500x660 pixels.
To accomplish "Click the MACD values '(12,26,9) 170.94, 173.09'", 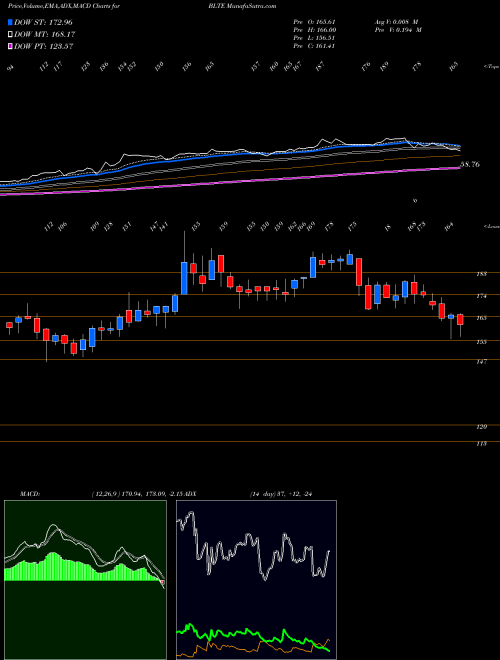I will tap(130, 494).
